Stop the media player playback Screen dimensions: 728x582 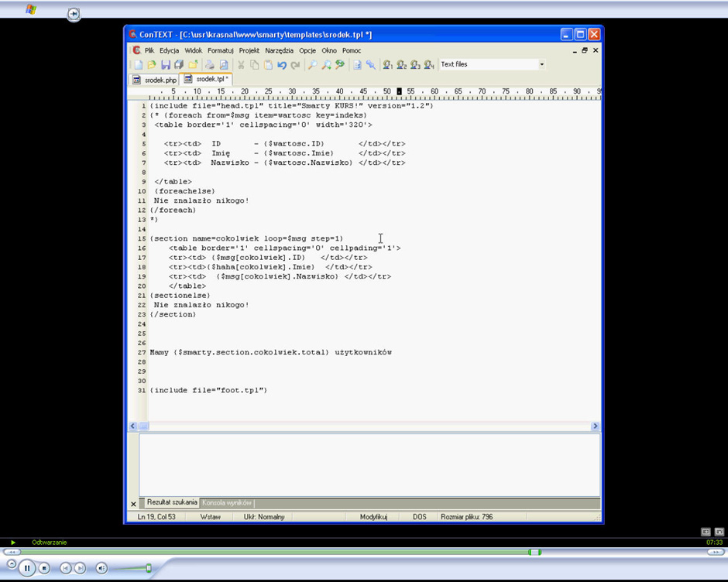click(45, 568)
